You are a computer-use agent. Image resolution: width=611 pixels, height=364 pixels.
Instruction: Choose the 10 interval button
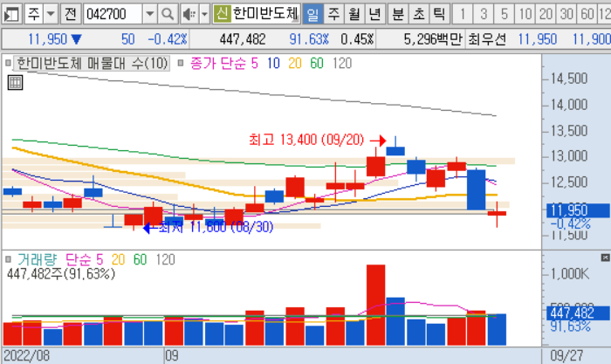click(x=525, y=15)
